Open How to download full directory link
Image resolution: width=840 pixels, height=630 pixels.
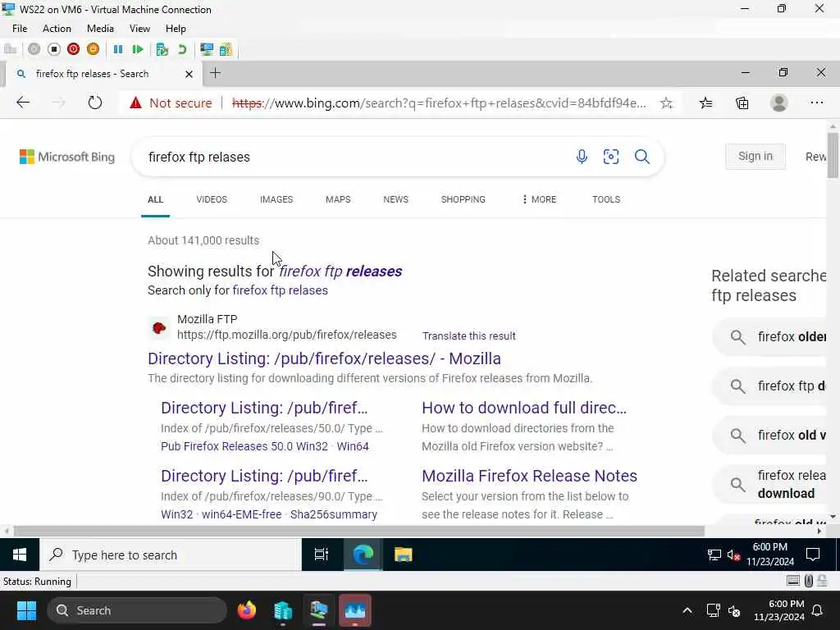pyautogui.click(x=524, y=408)
